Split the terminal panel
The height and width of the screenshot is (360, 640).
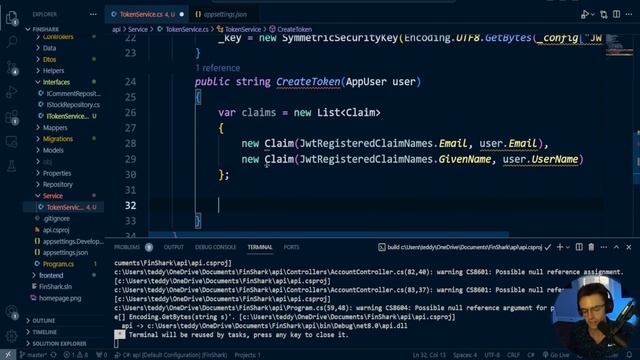[579, 247]
